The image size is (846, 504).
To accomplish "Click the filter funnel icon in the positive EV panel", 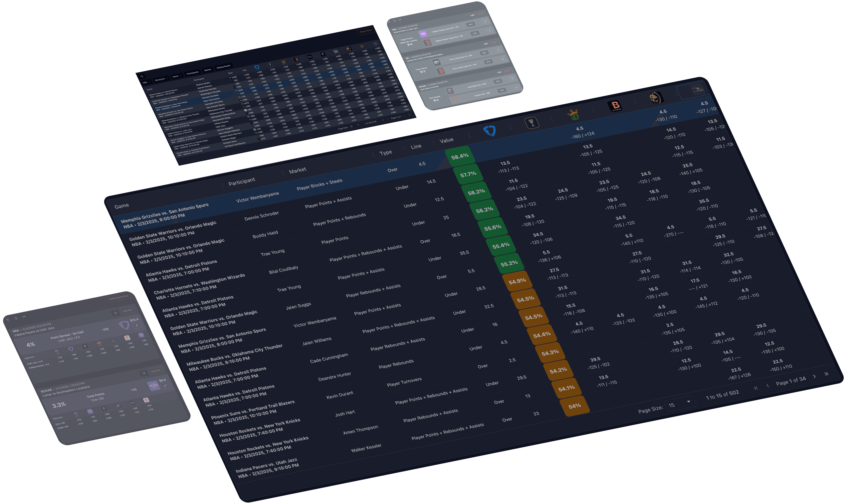I will click(8, 320).
